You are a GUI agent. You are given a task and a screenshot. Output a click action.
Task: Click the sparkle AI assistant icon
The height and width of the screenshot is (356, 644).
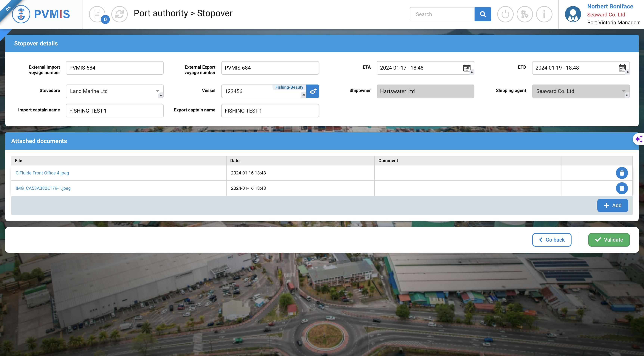click(639, 139)
